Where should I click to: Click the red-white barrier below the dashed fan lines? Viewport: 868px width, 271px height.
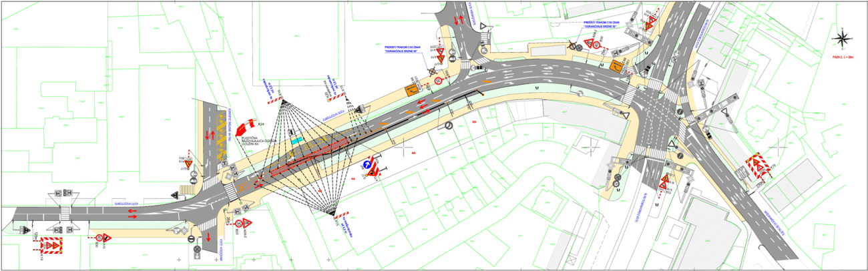341,215
